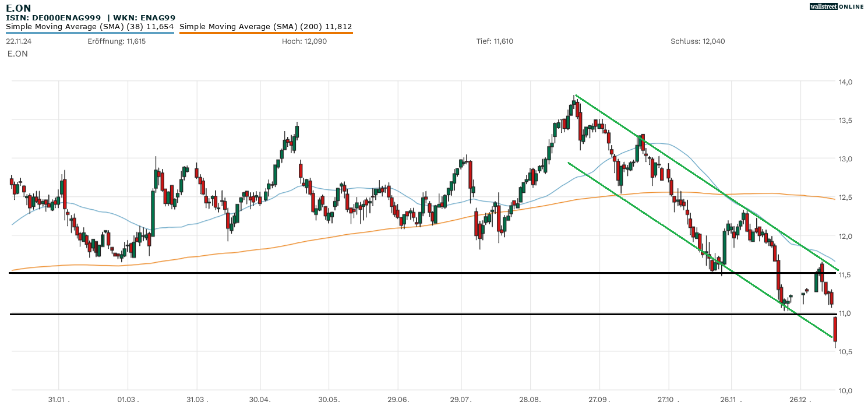Click the last red candle below 11,0
The height and width of the screenshot is (402, 868).
835,329
